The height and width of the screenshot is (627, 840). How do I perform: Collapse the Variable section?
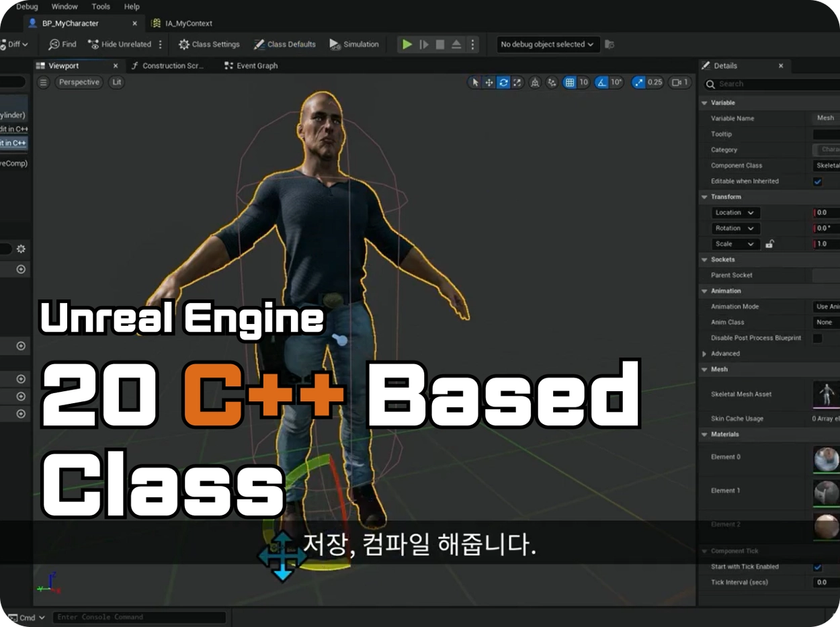point(704,103)
